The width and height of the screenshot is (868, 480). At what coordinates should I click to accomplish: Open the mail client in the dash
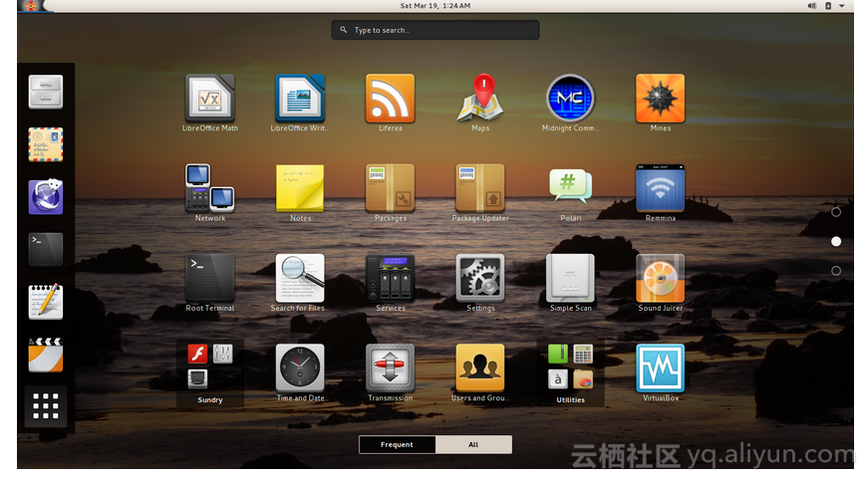click(46, 144)
